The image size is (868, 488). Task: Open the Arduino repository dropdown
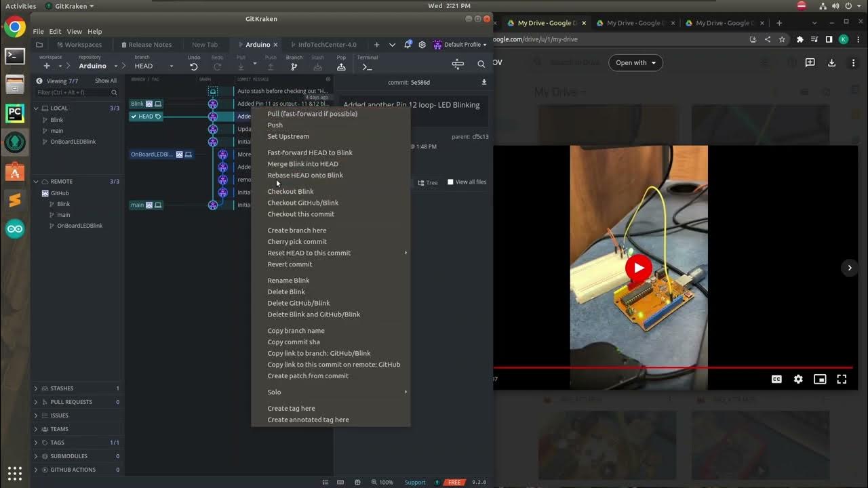[98, 66]
